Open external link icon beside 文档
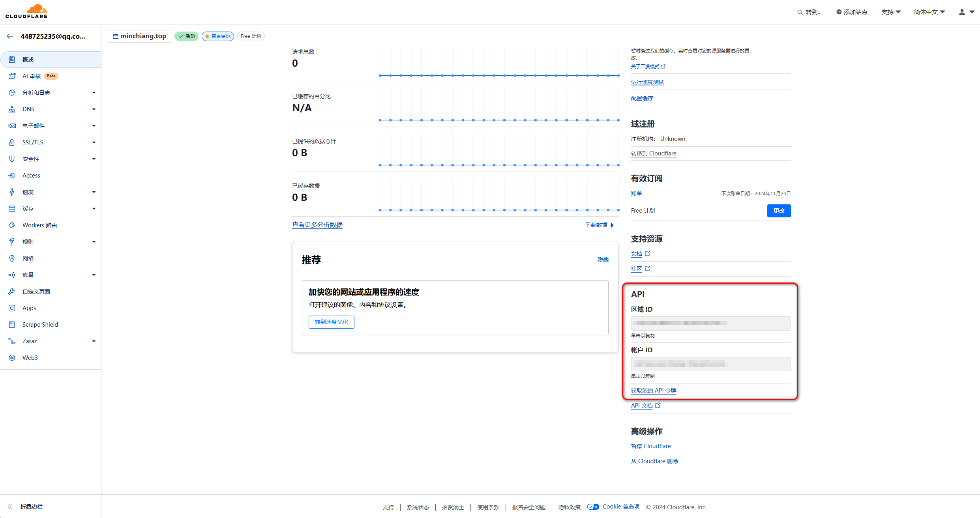 pos(648,254)
